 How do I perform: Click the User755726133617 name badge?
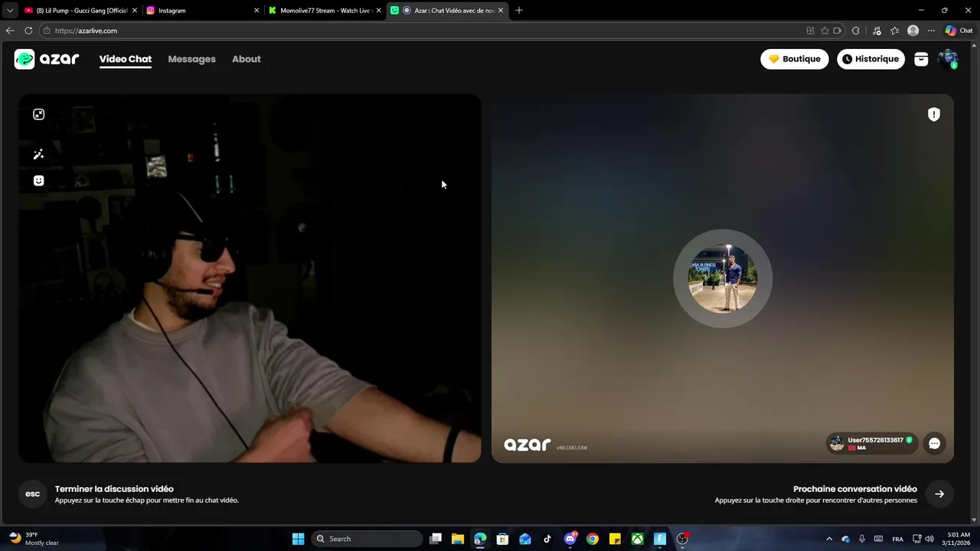click(x=872, y=443)
